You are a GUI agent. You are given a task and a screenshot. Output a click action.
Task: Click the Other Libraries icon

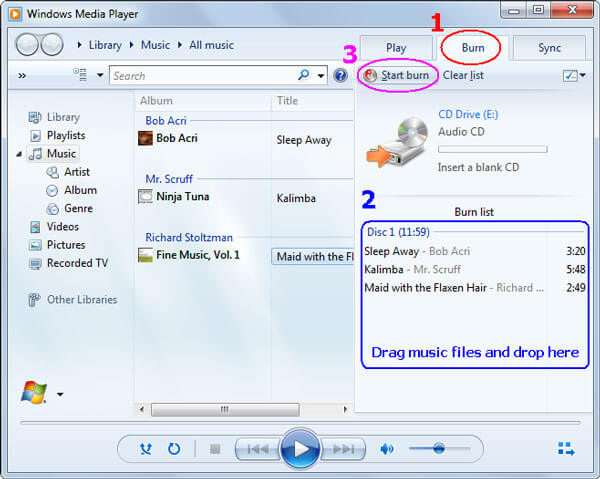(34, 300)
